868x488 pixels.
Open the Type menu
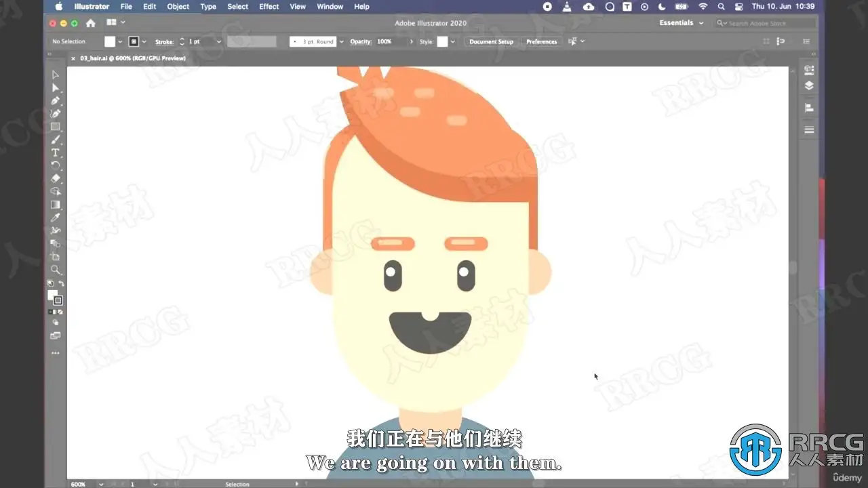208,7
